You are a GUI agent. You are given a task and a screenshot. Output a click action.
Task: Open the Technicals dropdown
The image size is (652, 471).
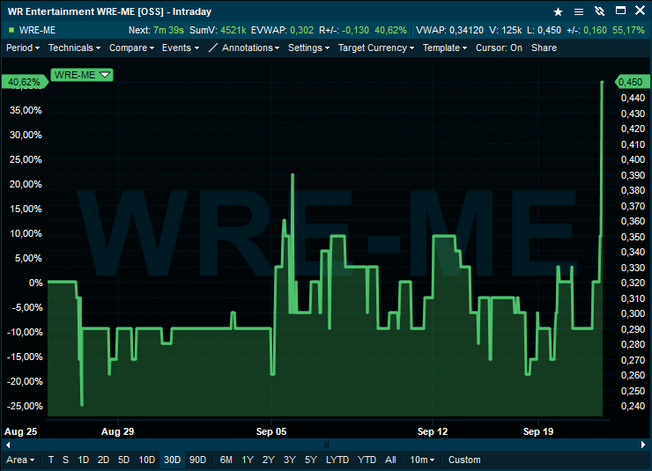(x=74, y=48)
